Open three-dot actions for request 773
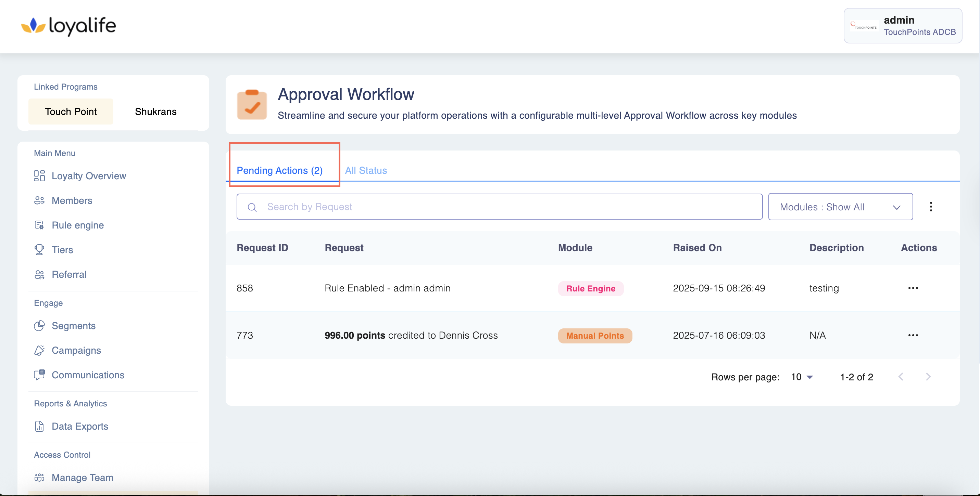The width and height of the screenshot is (980, 496). pyautogui.click(x=913, y=335)
